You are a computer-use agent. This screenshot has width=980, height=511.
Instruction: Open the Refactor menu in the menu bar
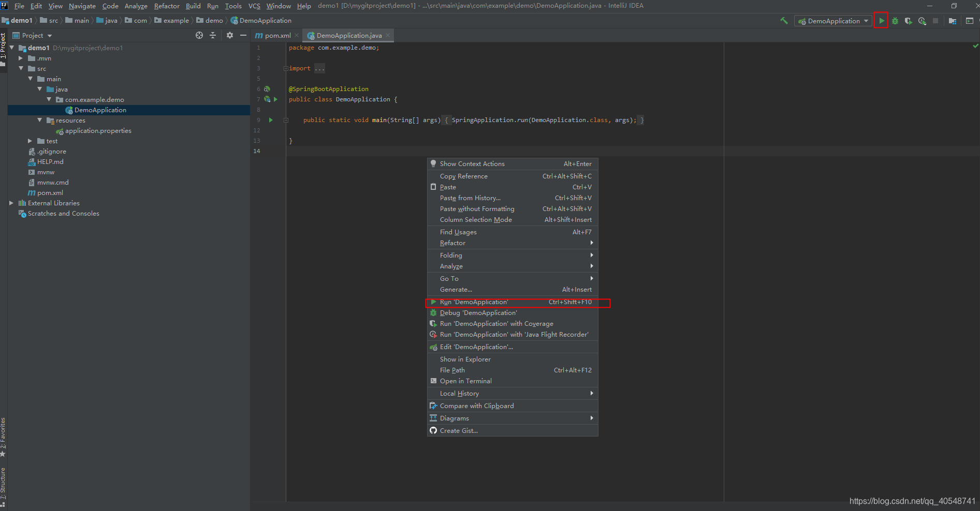pos(167,6)
